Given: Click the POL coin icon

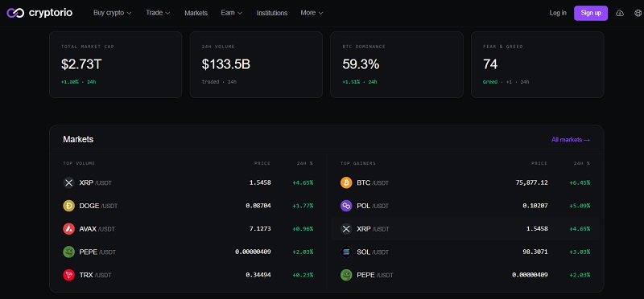Looking at the screenshot, I should [x=346, y=206].
